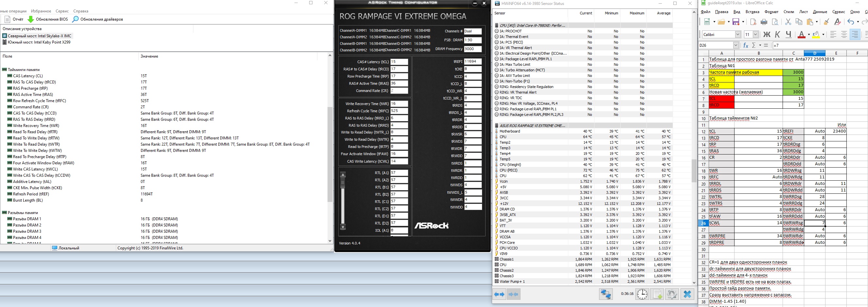Viewport: 868px width, 307px height.
Task: Click the ASRock Timing Configurator scrollbar thumb
Action: pos(343,184)
